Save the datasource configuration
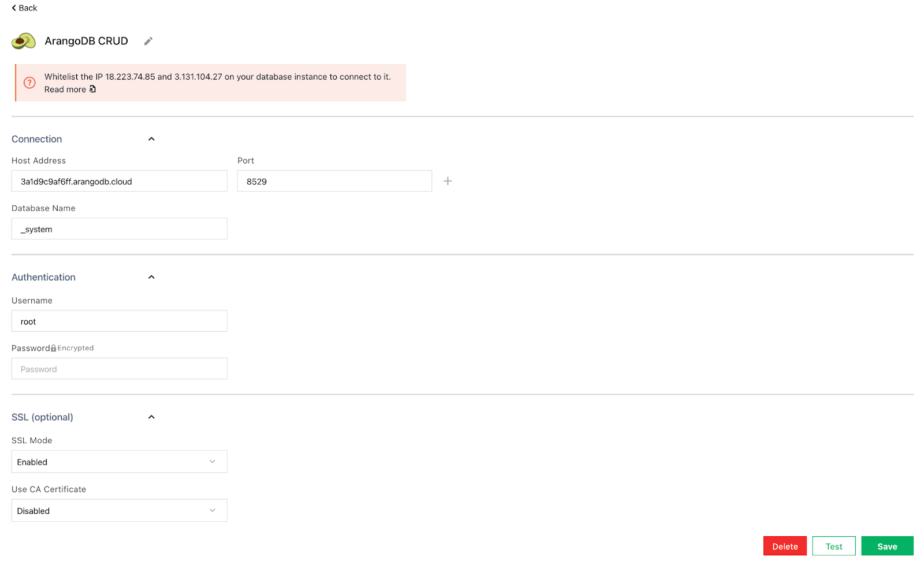The height and width of the screenshot is (565, 924). pyautogui.click(x=886, y=546)
